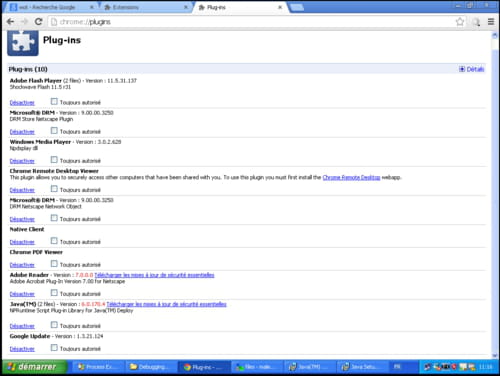500x376 pixels.
Task: Open Adobe Reader security update download link
Action: [x=154, y=275]
